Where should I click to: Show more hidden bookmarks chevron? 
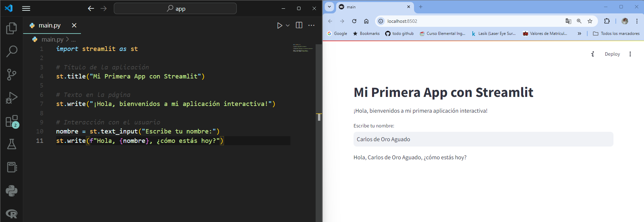coord(579,34)
